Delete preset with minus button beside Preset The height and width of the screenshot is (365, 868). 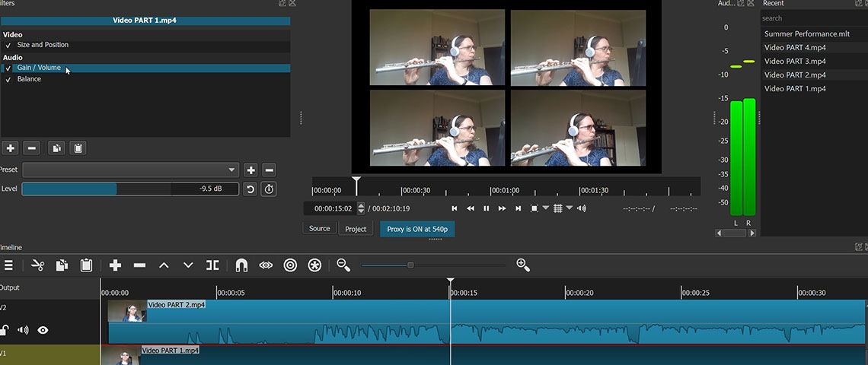(269, 170)
